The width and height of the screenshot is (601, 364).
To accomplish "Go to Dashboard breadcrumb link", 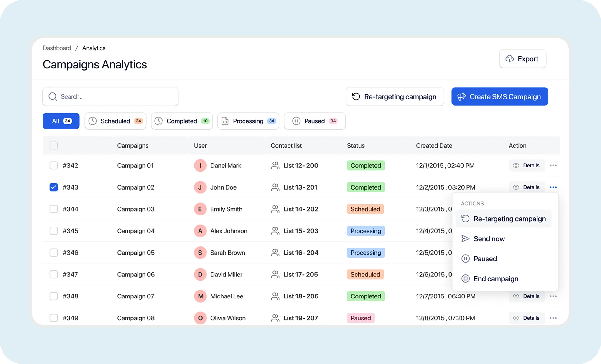I will point(57,48).
